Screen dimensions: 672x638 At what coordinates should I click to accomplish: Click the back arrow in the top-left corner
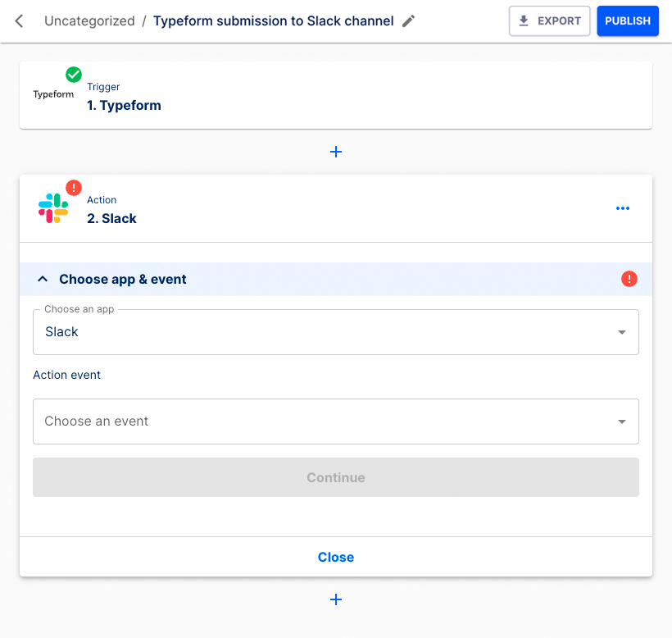18,21
